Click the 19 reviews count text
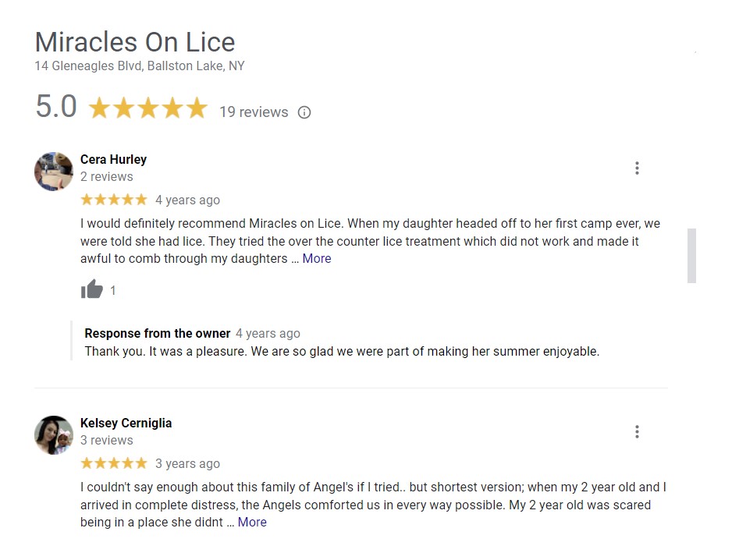732x560 pixels. (254, 112)
